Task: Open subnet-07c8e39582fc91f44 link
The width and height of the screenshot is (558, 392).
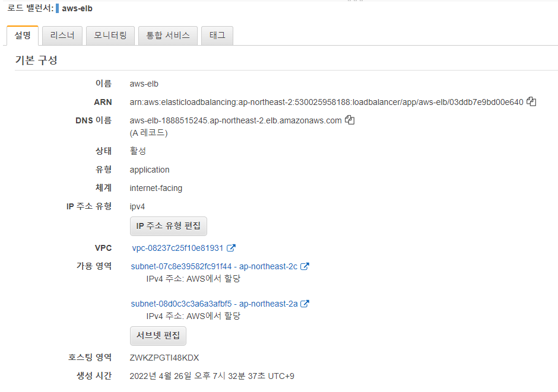Action: click(214, 266)
